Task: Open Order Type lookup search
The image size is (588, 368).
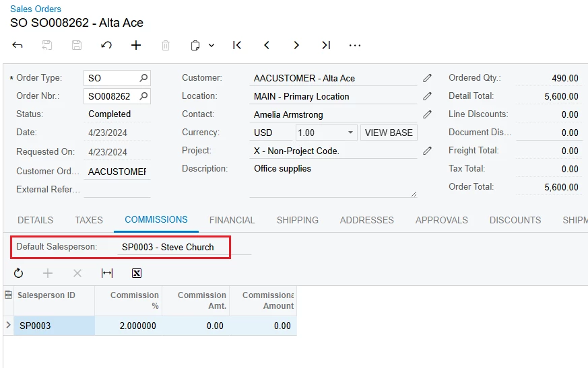Action: (143, 78)
